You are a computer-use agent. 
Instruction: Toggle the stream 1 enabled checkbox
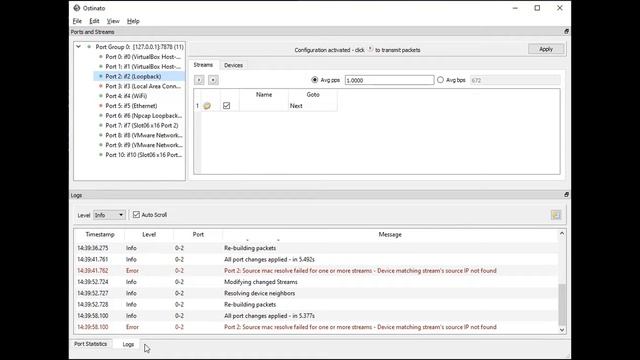pyautogui.click(x=227, y=106)
